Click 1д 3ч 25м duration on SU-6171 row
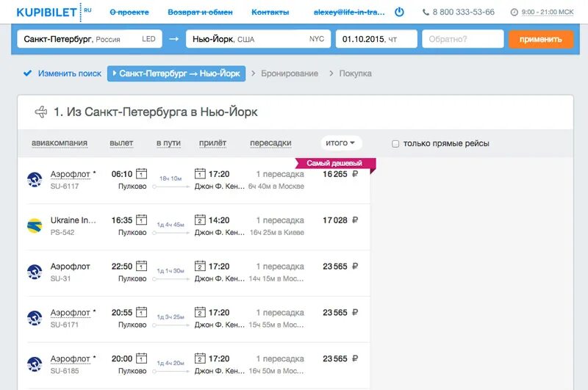The height and width of the screenshot is (390, 588). click(x=171, y=317)
